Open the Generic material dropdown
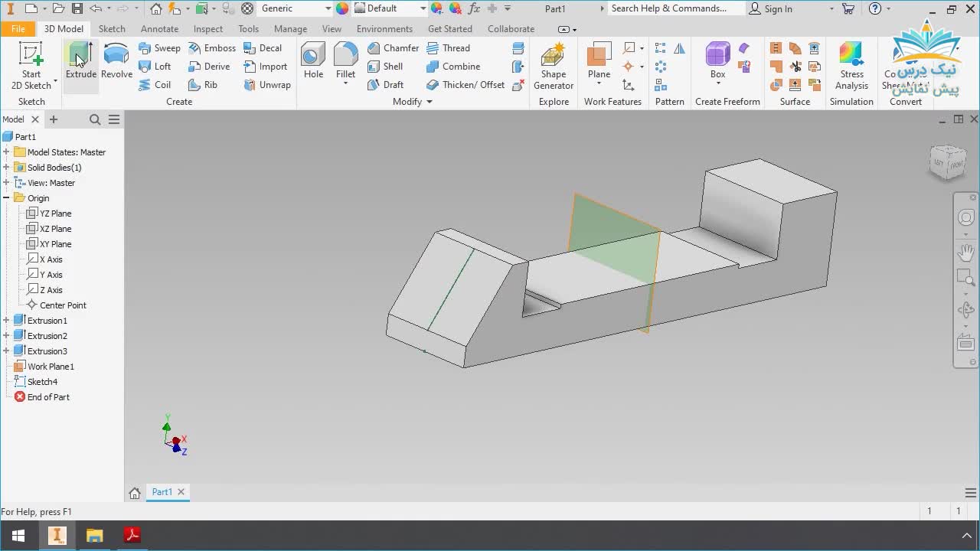The height and width of the screenshot is (551, 980). [x=328, y=9]
